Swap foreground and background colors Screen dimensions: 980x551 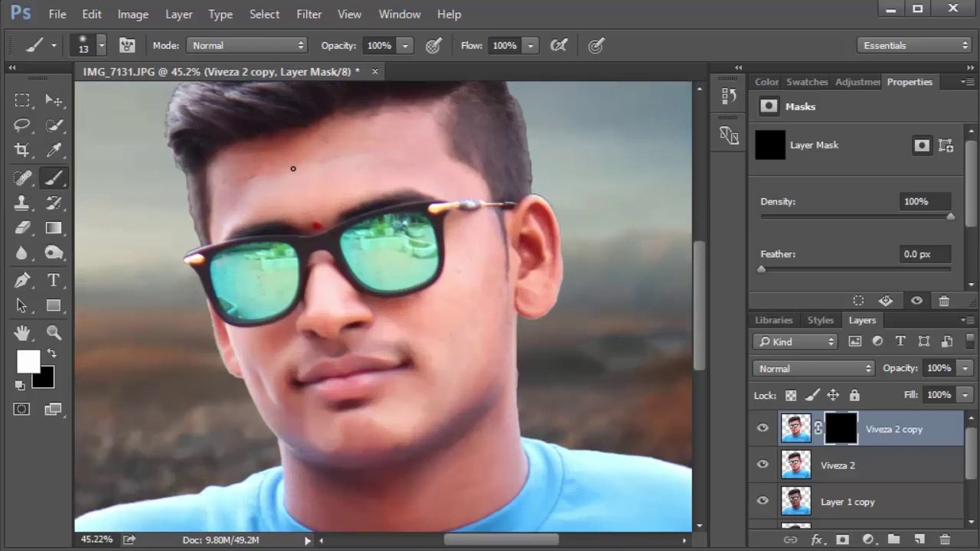51,354
